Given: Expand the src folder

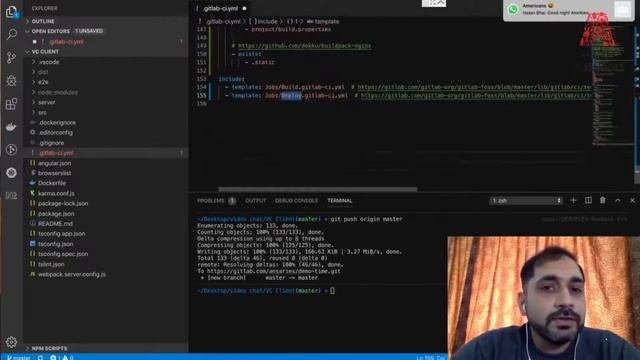Looking at the screenshot, I should click(x=42, y=113).
